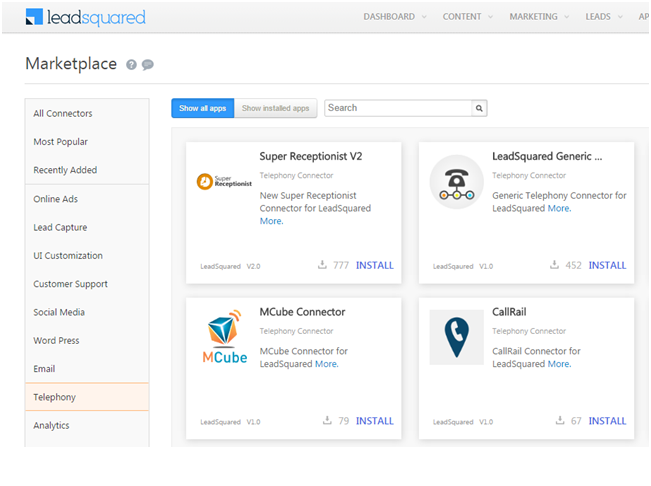Open the LEADS menu
This screenshot has width=651, height=486.
[598, 17]
